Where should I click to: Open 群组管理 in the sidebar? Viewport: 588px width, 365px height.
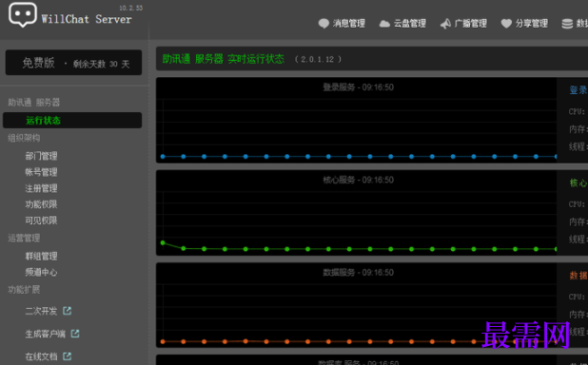(x=41, y=256)
